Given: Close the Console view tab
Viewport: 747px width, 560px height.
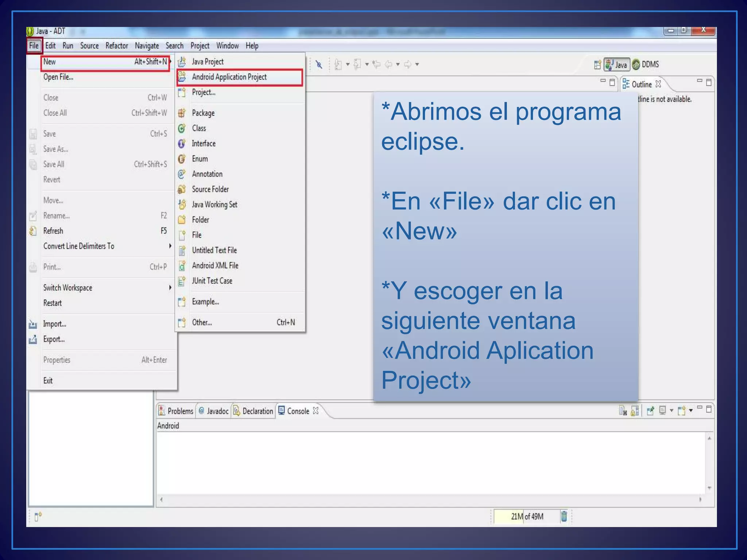Looking at the screenshot, I should click(x=316, y=411).
